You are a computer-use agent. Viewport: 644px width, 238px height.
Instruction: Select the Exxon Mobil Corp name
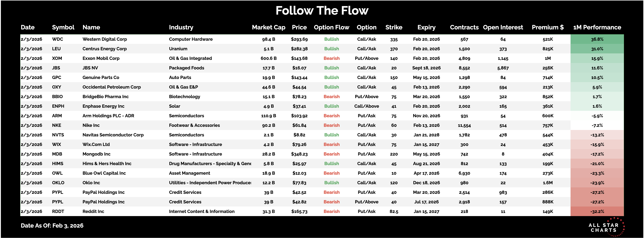[x=101, y=58]
